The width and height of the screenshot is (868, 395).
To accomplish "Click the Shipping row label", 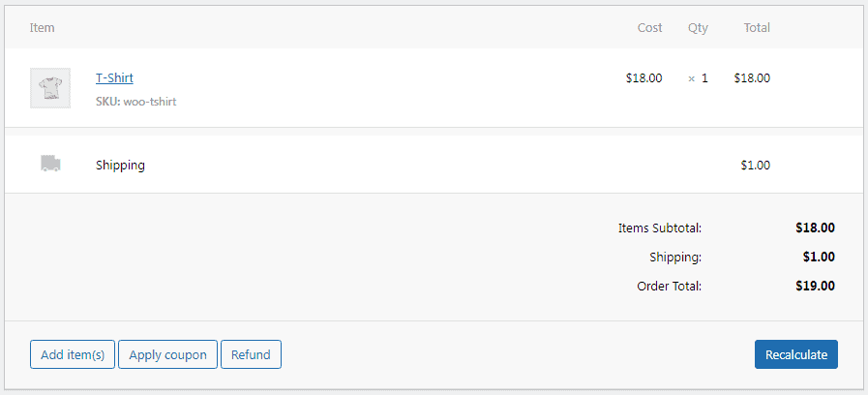I will tap(120, 166).
